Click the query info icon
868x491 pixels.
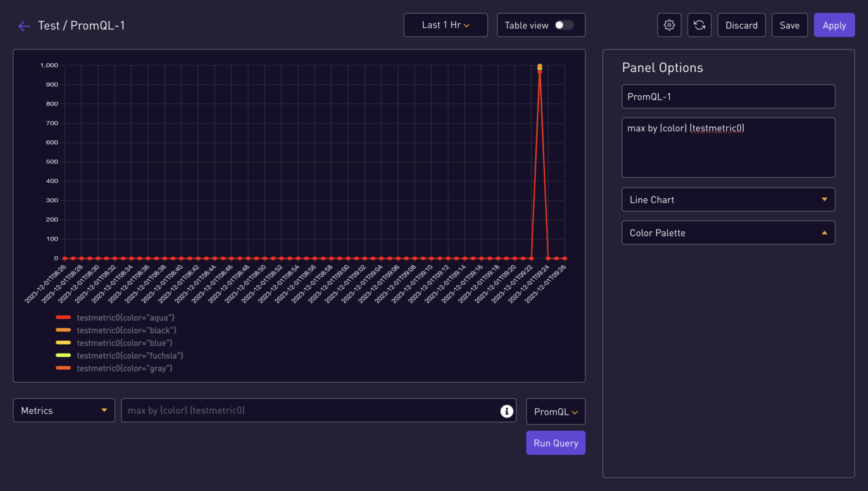coord(507,411)
